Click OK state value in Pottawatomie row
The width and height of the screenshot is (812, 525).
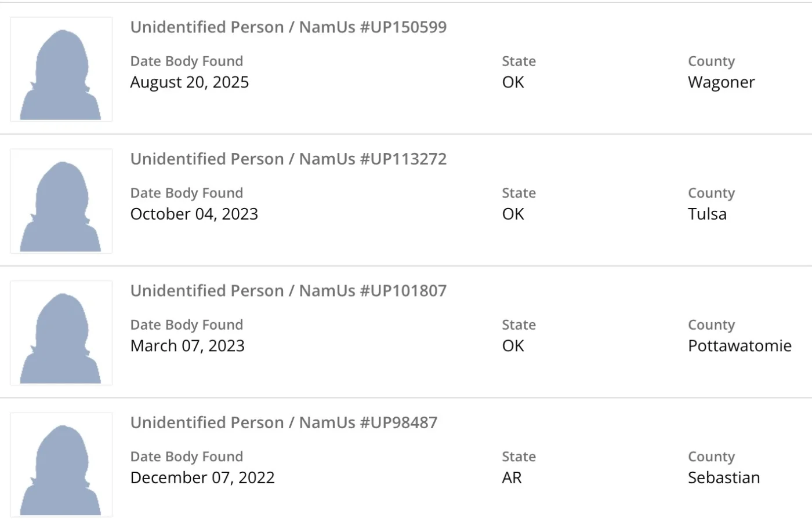coord(513,346)
